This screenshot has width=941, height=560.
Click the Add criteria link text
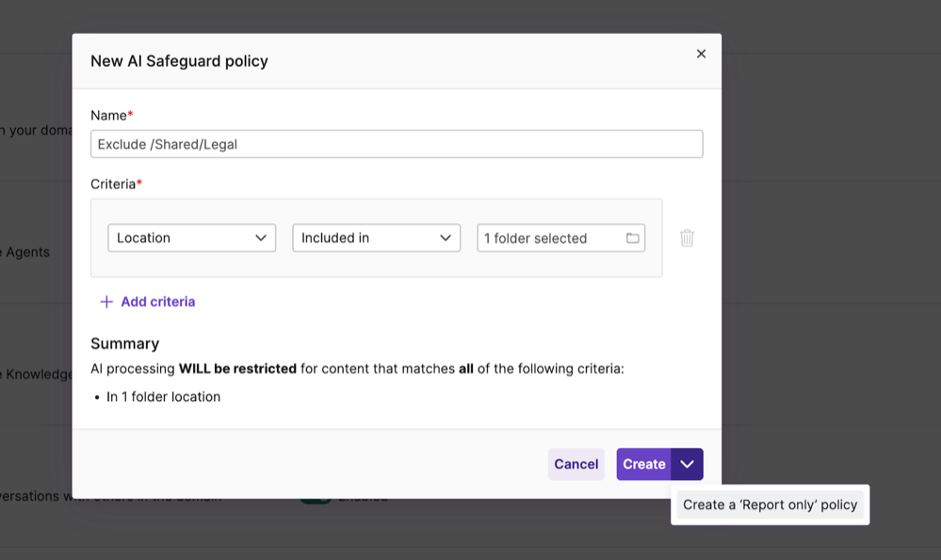[157, 302]
